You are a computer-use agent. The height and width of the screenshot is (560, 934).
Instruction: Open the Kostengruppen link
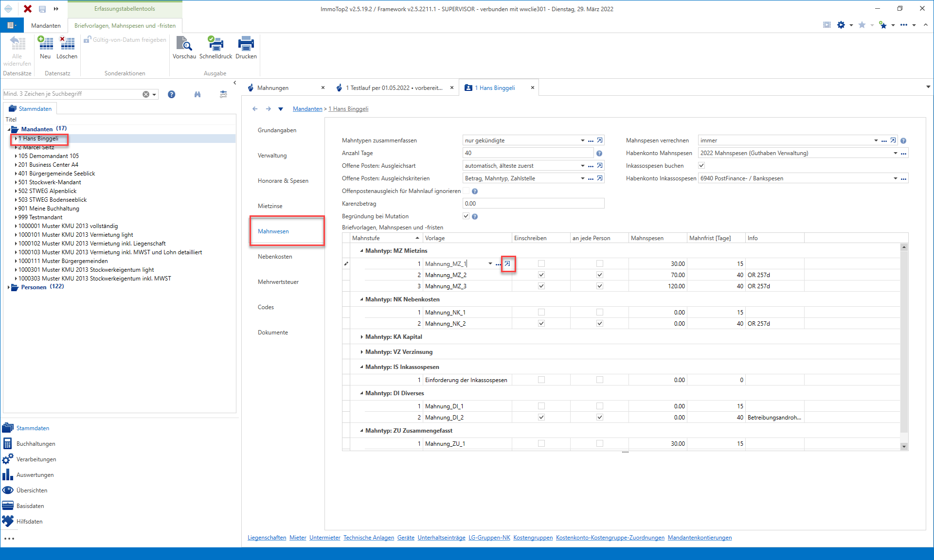point(533,538)
